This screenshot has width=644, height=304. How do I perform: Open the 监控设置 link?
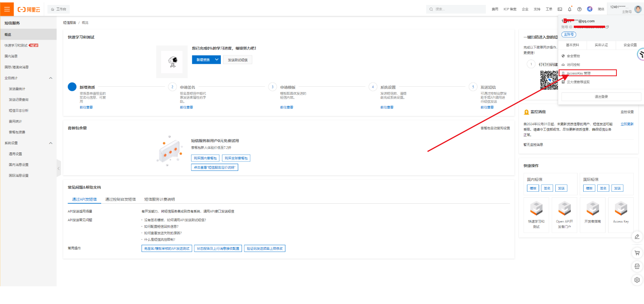[627, 112]
